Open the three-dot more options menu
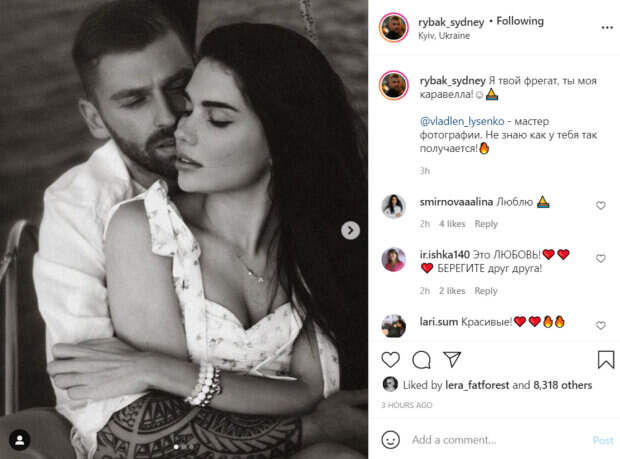This screenshot has width=620, height=459. point(607,28)
